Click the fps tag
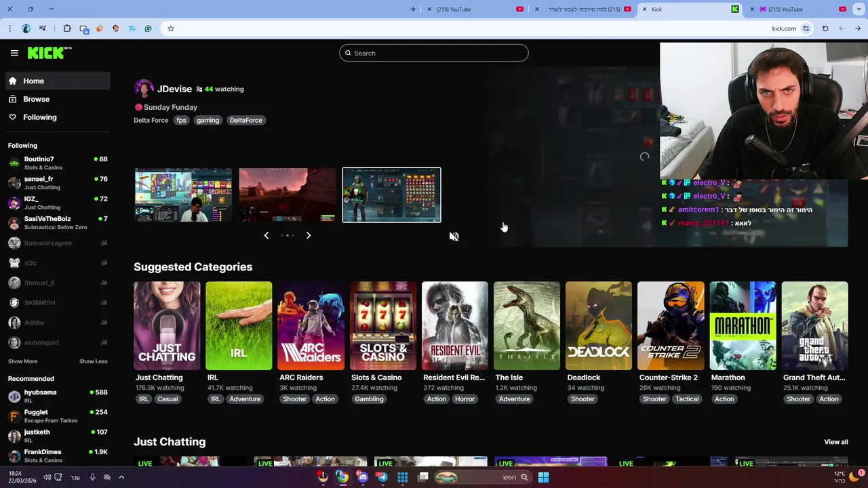Viewport: 868px width, 488px height. (x=181, y=120)
